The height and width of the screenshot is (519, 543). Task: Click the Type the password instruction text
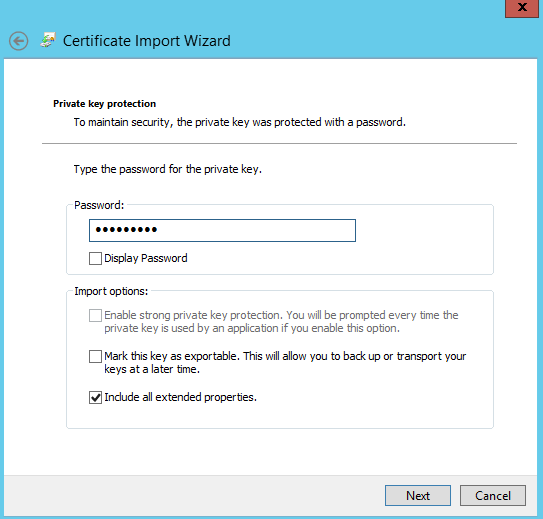point(168,169)
